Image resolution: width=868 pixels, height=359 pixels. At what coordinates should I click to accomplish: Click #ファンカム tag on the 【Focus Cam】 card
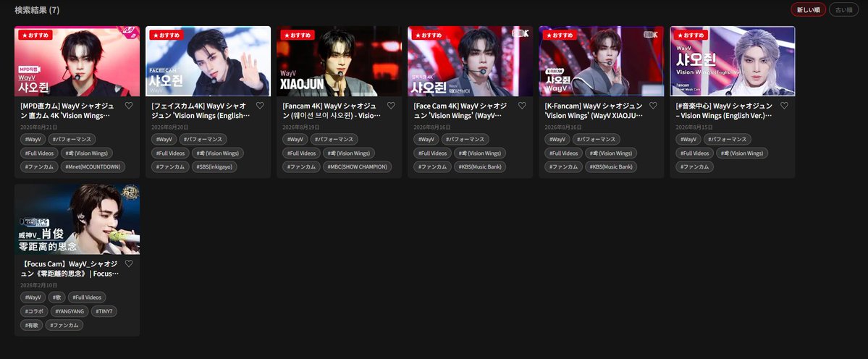[64, 325]
